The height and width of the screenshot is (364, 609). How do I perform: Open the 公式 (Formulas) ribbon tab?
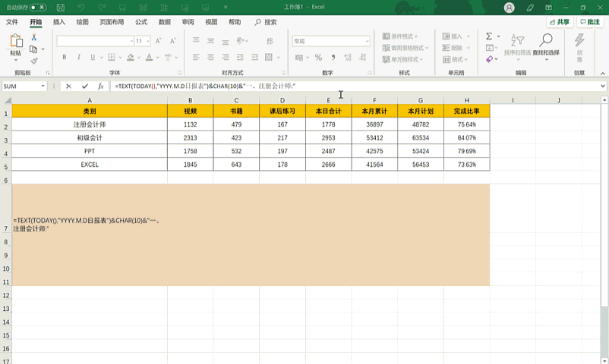pyautogui.click(x=141, y=22)
